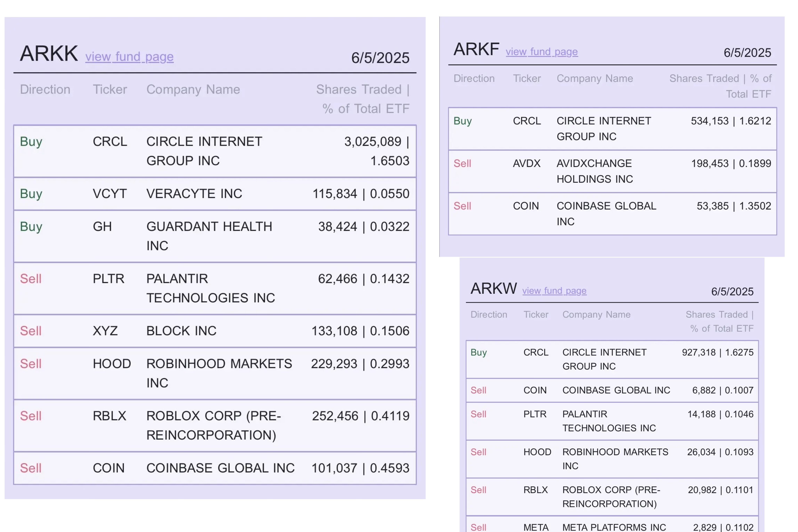
Task: Click Sell direction in ARKF AVDX row
Action: [x=462, y=164]
